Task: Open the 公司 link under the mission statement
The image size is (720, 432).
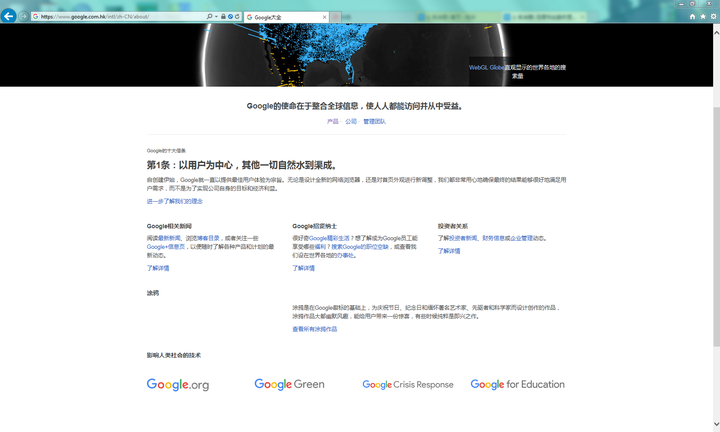Action: tap(351, 122)
